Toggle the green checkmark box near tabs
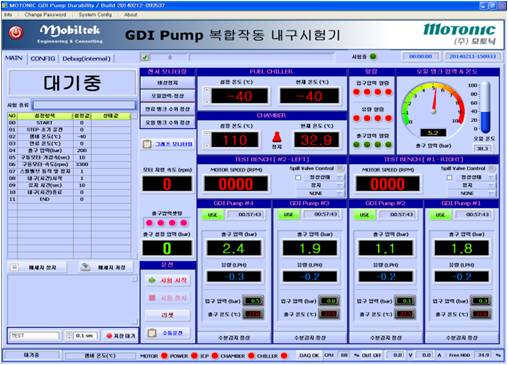508x365 pixels. click(145, 58)
